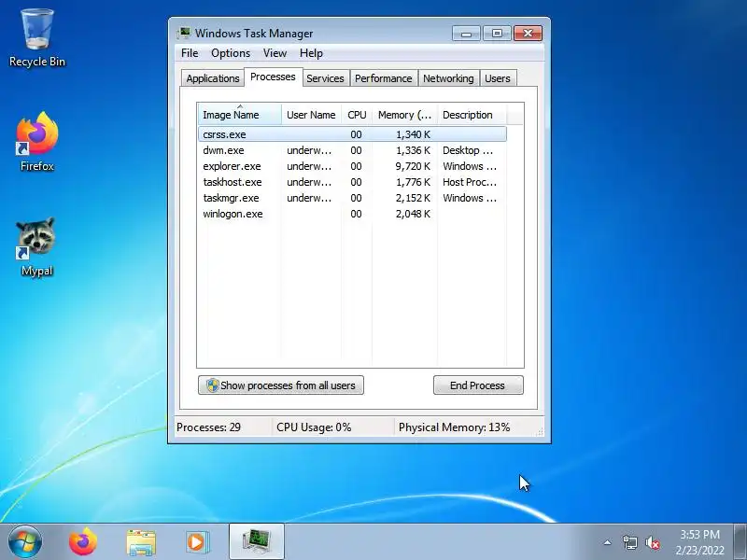Click the Task Manager title bar icon
This screenshot has height=560, width=747.
pyautogui.click(x=184, y=34)
